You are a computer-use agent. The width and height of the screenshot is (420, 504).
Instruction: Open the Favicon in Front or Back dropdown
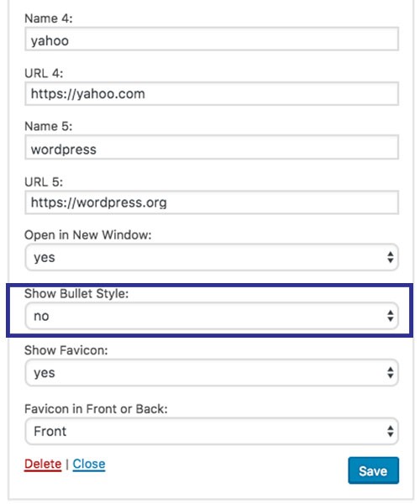pyautogui.click(x=212, y=431)
